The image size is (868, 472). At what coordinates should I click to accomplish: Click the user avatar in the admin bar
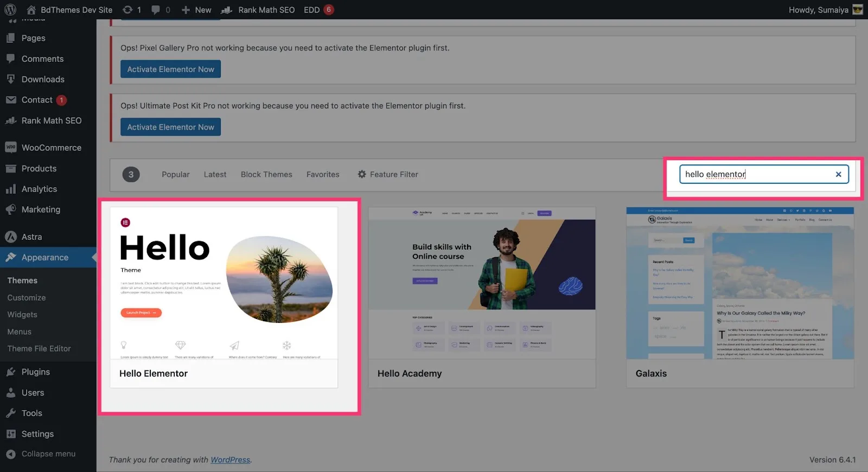(x=858, y=10)
